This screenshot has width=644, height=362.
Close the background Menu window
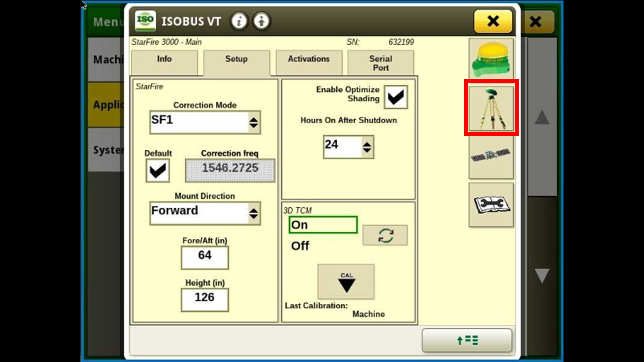[x=536, y=22]
